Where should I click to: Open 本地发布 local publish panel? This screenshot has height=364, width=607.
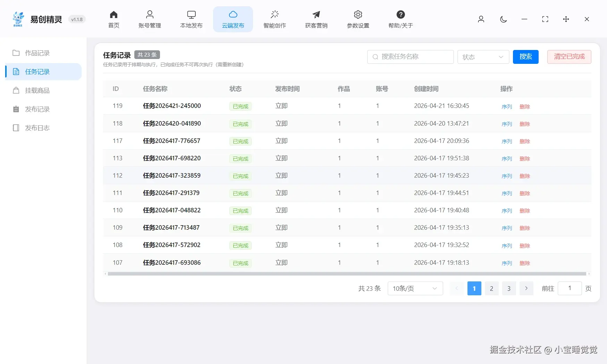click(x=191, y=19)
